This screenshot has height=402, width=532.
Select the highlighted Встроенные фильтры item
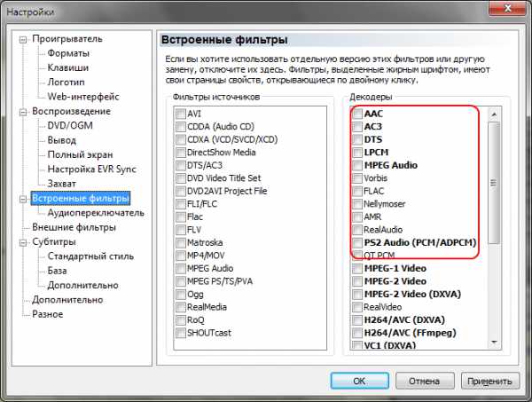point(81,198)
